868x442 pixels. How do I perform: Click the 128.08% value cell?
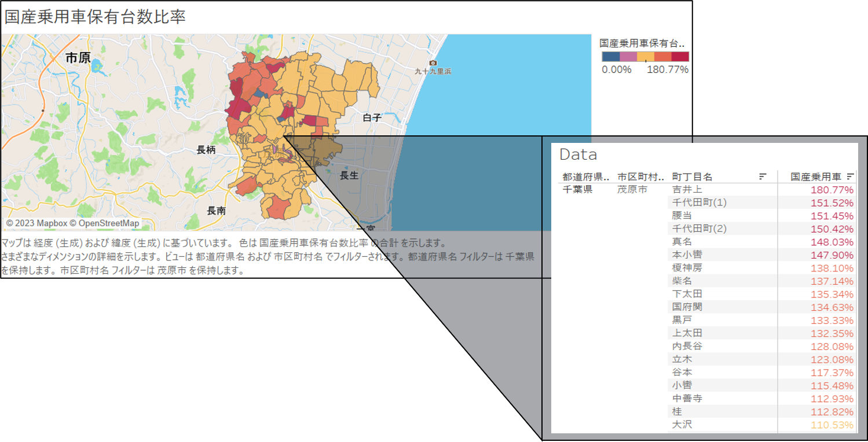832,347
